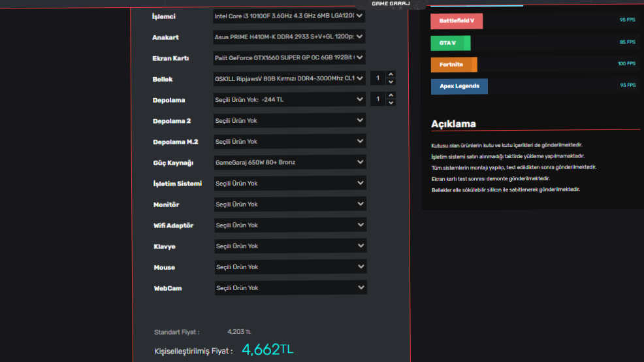Click the GTA V FPS bar
The image size is (644, 362).
tap(450, 43)
